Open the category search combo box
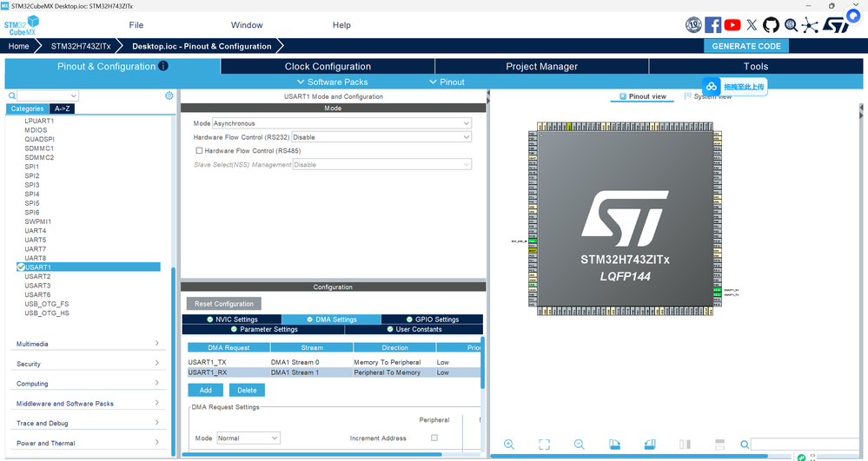 click(48, 95)
